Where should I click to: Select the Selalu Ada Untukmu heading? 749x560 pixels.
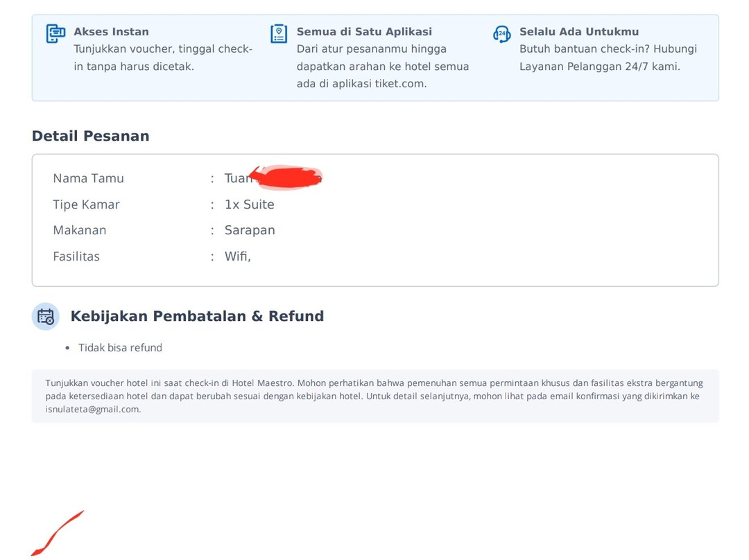(x=579, y=32)
